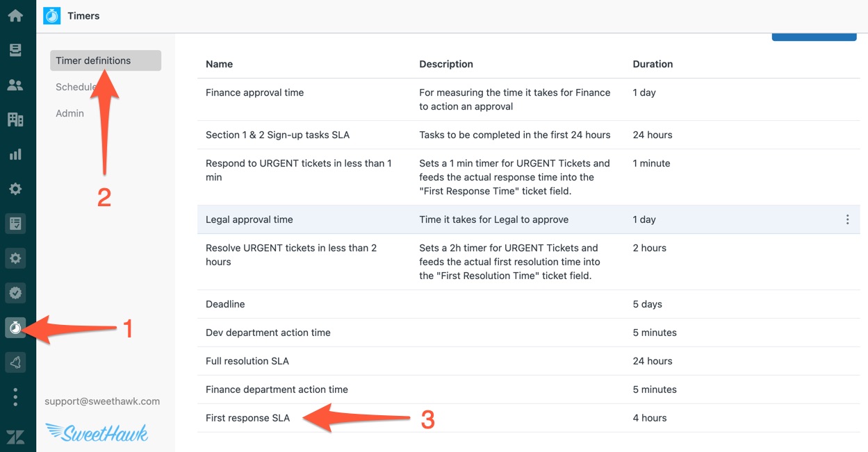The image size is (868, 452).
Task: Open the Admin gear icon
Action: (x=15, y=189)
